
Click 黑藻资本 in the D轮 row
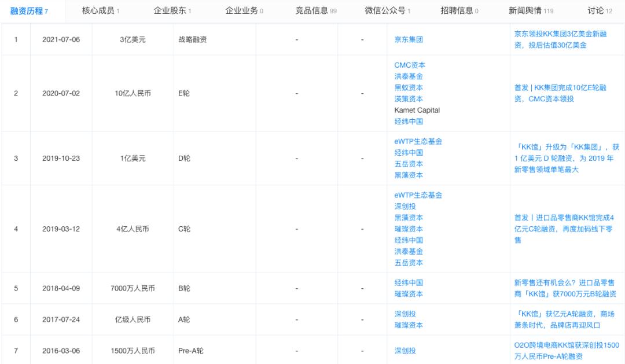(x=409, y=175)
